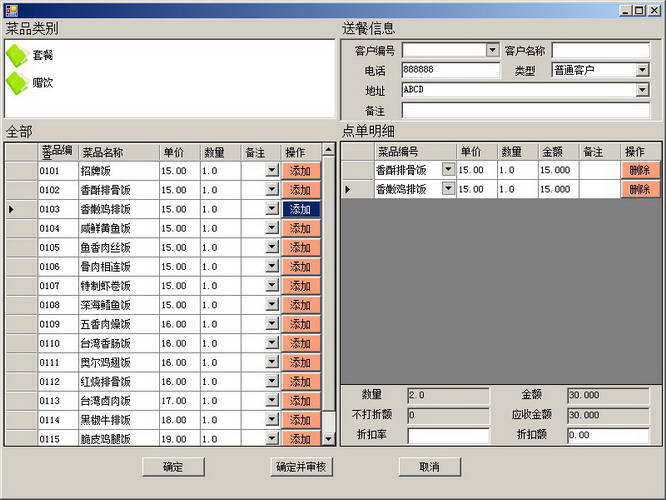
Task: Click 15.000 amount for 香酥排骨饭 order
Action: [558, 170]
